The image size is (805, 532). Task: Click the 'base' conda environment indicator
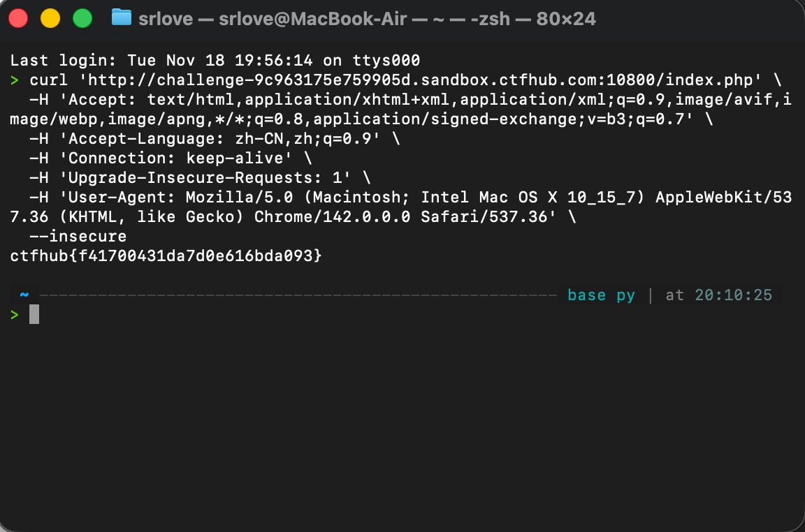pyautogui.click(x=586, y=295)
